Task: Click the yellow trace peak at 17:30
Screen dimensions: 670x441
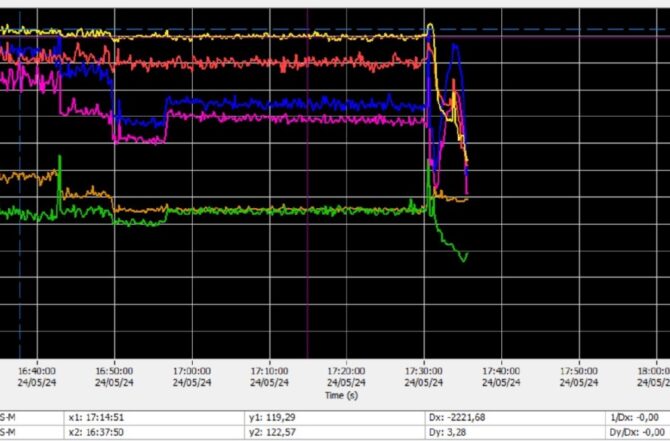Action: tap(430, 26)
